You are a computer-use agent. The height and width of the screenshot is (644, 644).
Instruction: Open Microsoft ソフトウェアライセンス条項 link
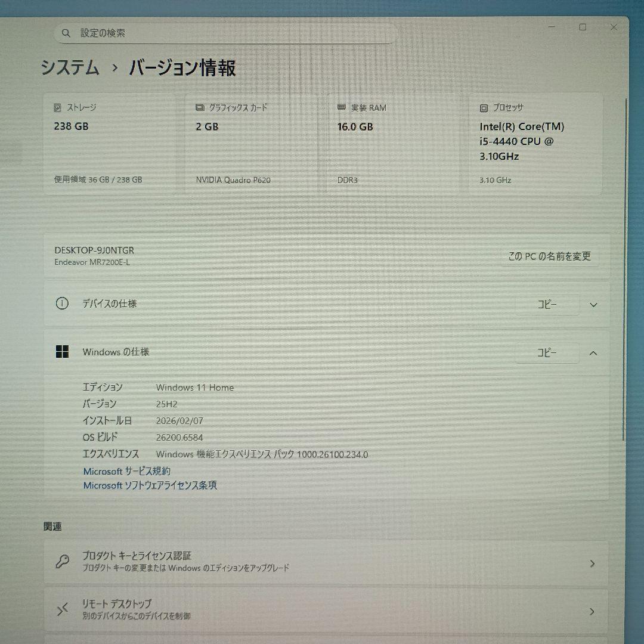coord(150,485)
